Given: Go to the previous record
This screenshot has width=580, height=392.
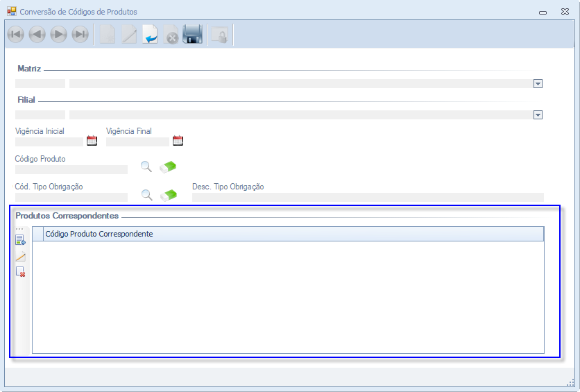Looking at the screenshot, I should click(37, 35).
